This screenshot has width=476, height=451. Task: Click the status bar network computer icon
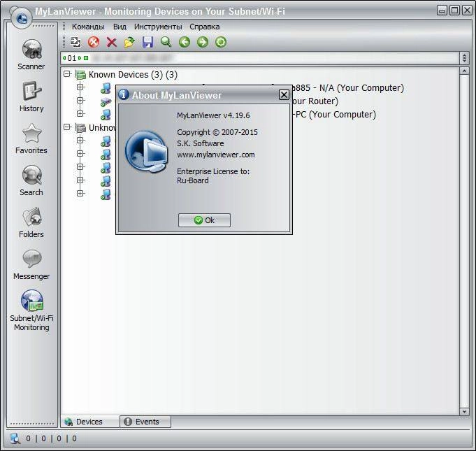15,438
